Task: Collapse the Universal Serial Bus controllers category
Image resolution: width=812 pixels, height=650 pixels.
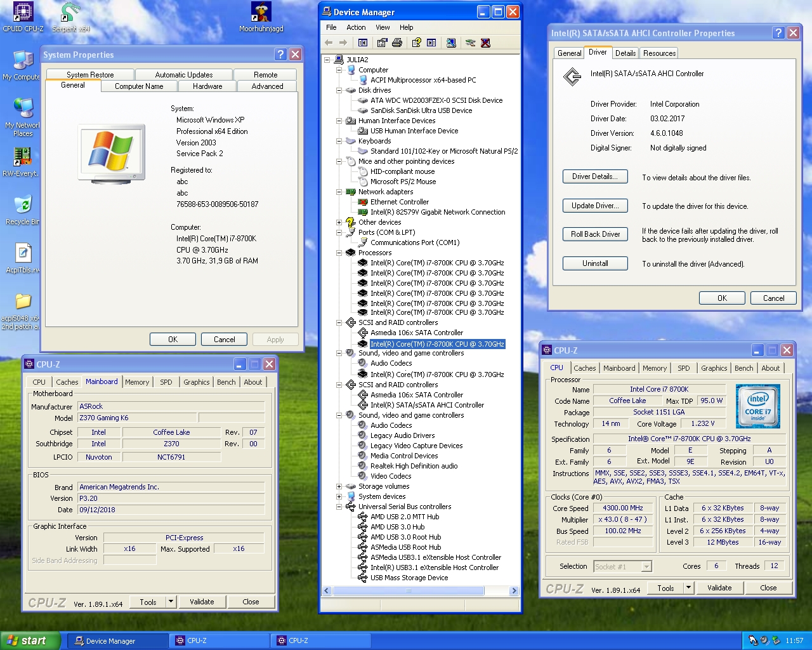Action: [x=339, y=507]
